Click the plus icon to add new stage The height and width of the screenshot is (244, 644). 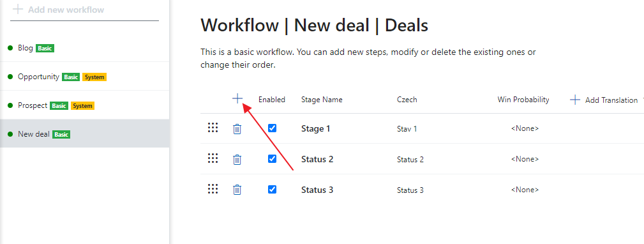pyautogui.click(x=237, y=99)
